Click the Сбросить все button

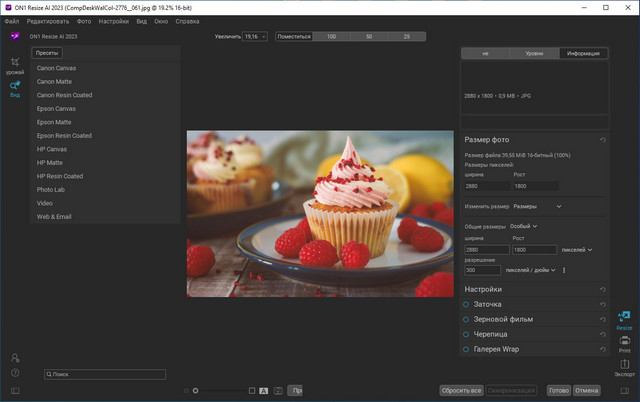click(x=462, y=390)
